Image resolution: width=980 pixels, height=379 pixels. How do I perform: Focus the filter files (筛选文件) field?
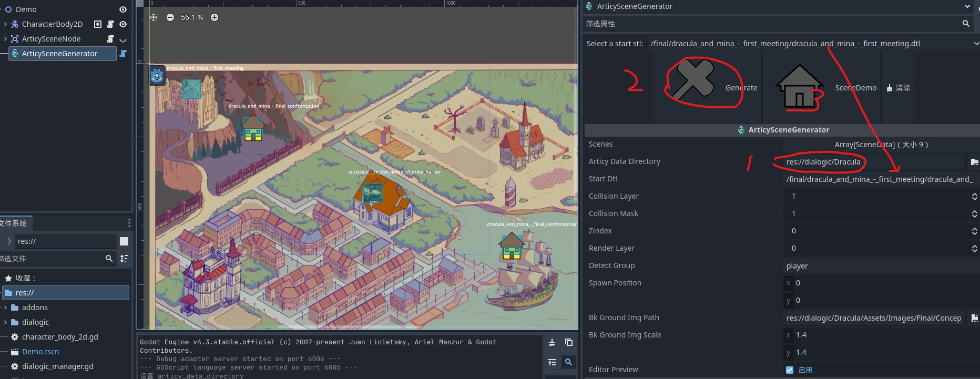(51, 259)
